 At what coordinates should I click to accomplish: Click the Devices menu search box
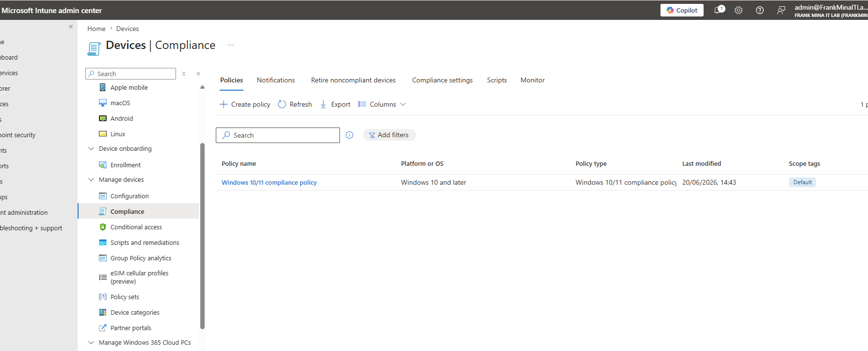pos(131,74)
